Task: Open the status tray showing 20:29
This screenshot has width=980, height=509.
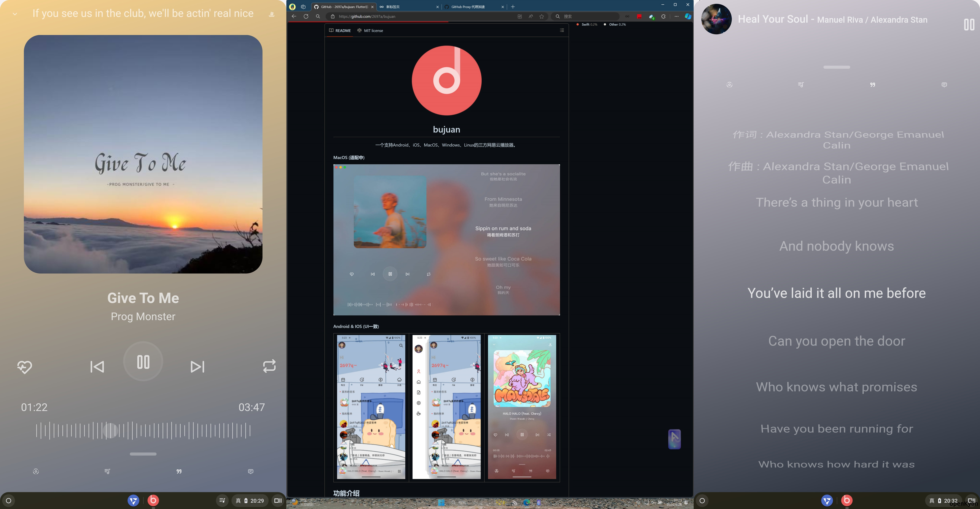Action: (250, 501)
